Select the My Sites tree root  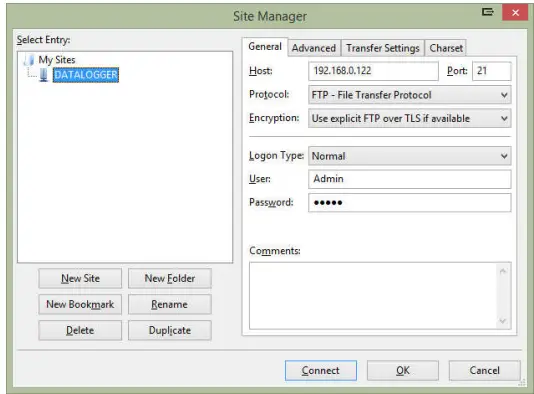point(57,60)
